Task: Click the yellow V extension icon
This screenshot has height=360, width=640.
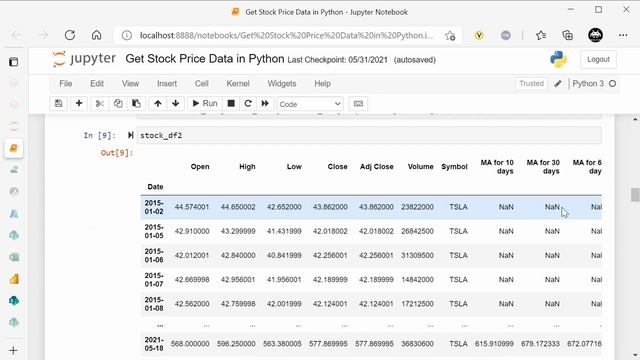Action: click(479, 36)
